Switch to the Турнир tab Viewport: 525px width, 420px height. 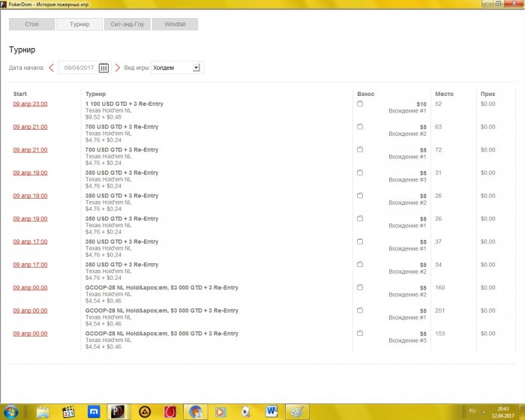79,24
